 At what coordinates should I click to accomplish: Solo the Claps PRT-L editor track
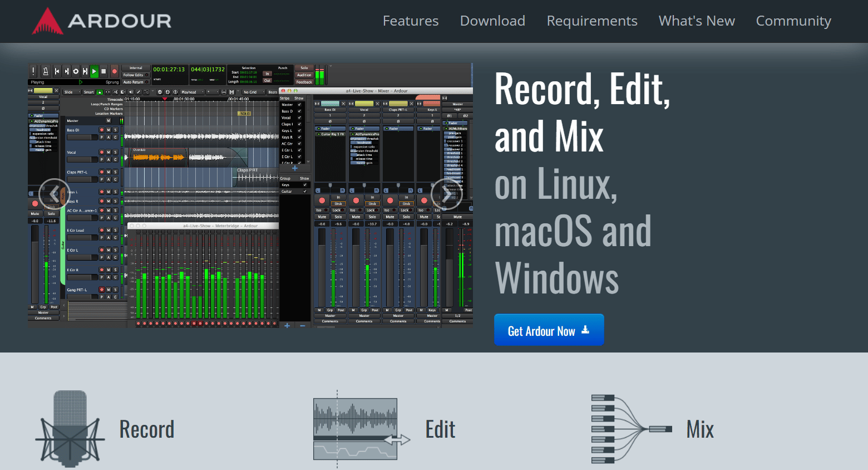point(115,172)
